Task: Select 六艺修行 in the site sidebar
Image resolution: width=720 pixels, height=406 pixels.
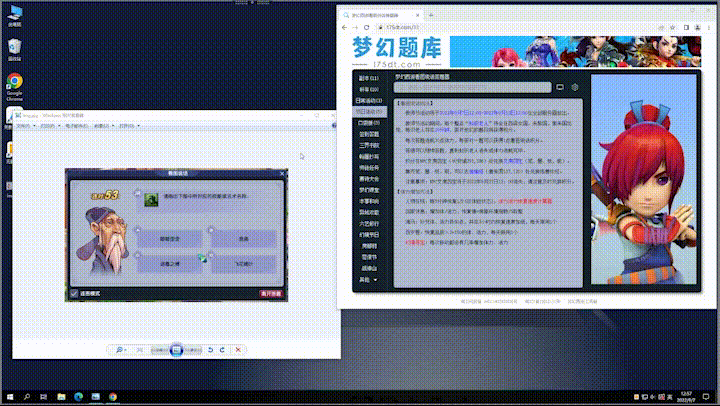Action: pos(369,224)
